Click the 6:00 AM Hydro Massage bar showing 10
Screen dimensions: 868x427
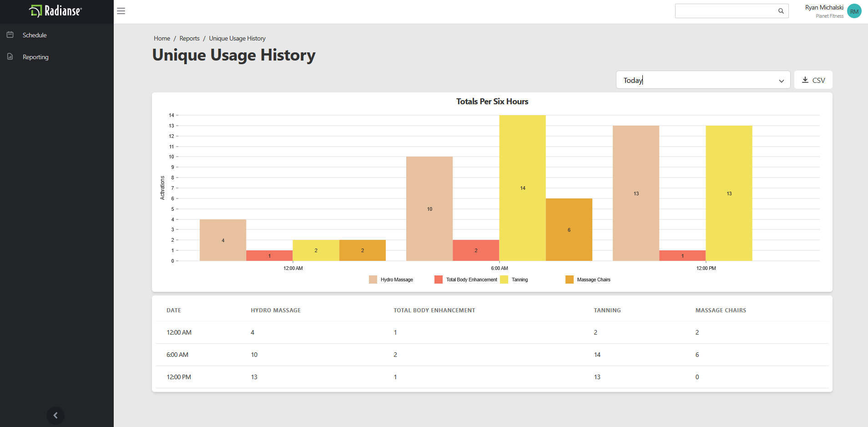(x=429, y=209)
